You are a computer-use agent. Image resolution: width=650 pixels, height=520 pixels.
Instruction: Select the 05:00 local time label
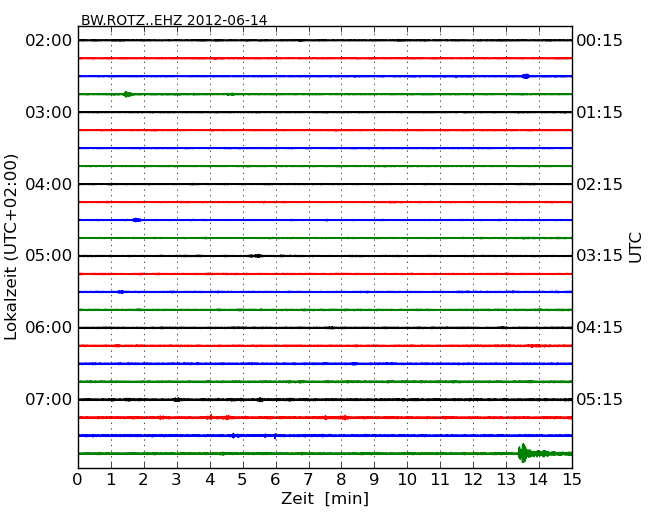[49, 255]
